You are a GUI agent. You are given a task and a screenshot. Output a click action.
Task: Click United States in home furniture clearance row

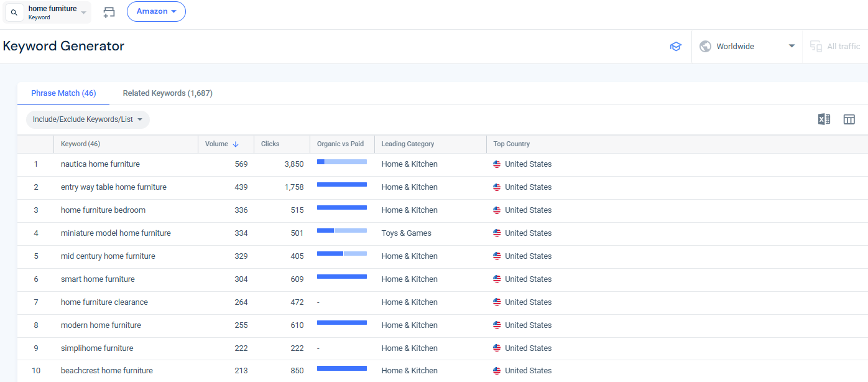click(x=529, y=302)
